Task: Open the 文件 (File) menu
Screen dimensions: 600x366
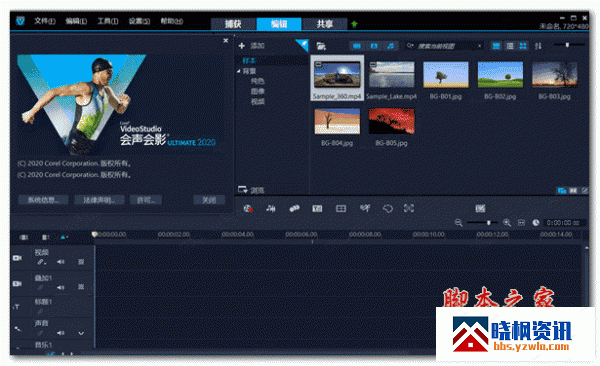Action: tap(45, 21)
